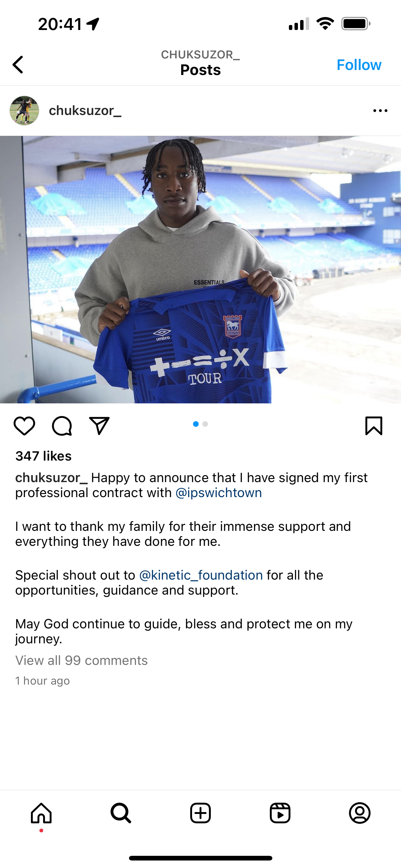This screenshot has width=401, height=868.
Task: Go back using the chevron arrow
Action: pyautogui.click(x=18, y=65)
